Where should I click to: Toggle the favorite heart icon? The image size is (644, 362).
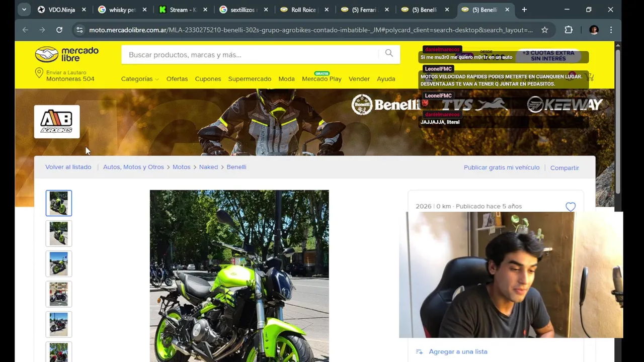coord(570,207)
